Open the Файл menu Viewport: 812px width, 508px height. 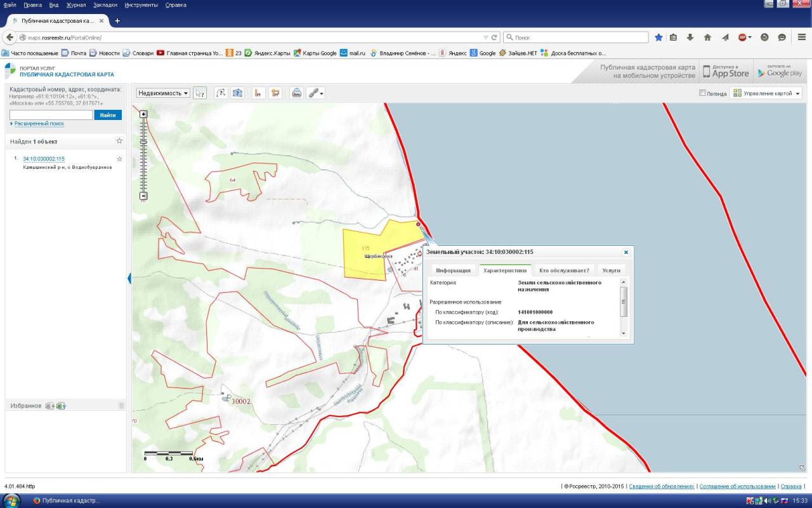point(10,4)
